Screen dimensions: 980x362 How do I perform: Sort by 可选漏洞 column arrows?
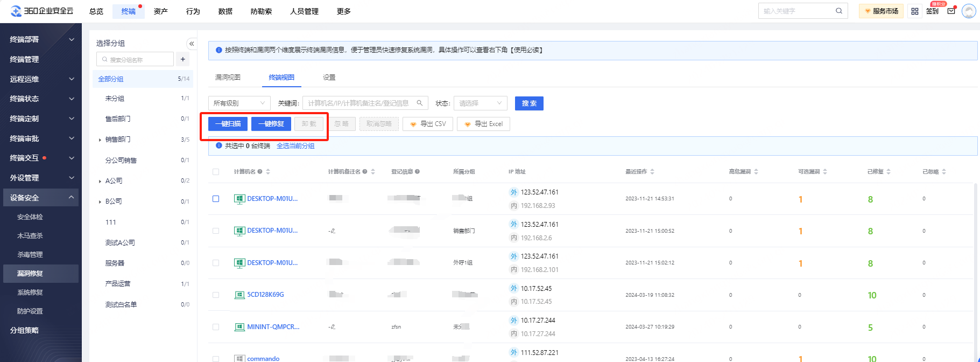[x=825, y=172]
